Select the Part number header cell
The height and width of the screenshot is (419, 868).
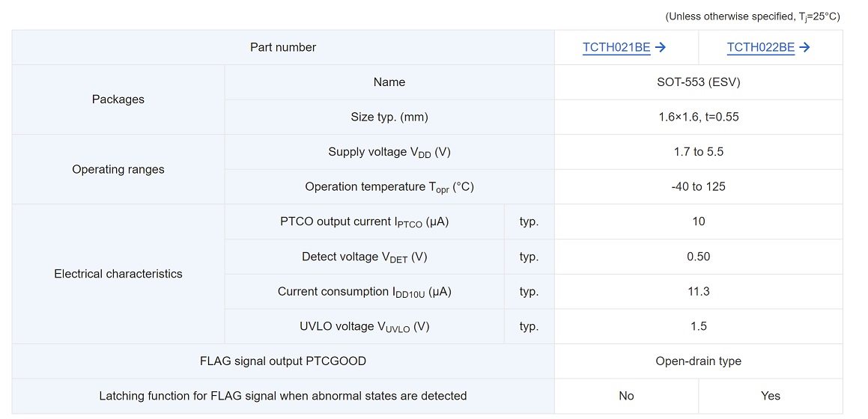click(x=283, y=47)
